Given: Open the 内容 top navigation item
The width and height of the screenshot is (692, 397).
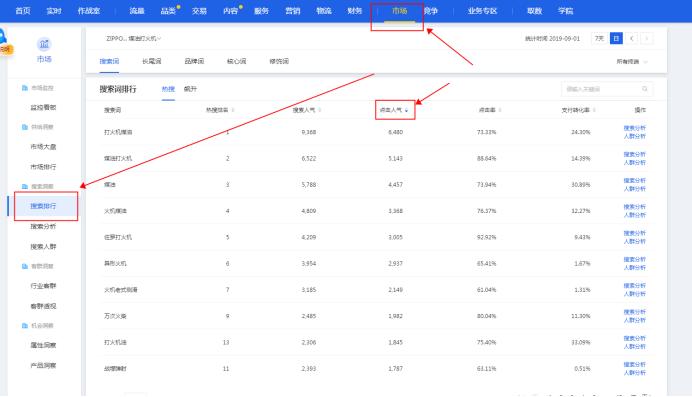Looking at the screenshot, I should (230, 11).
